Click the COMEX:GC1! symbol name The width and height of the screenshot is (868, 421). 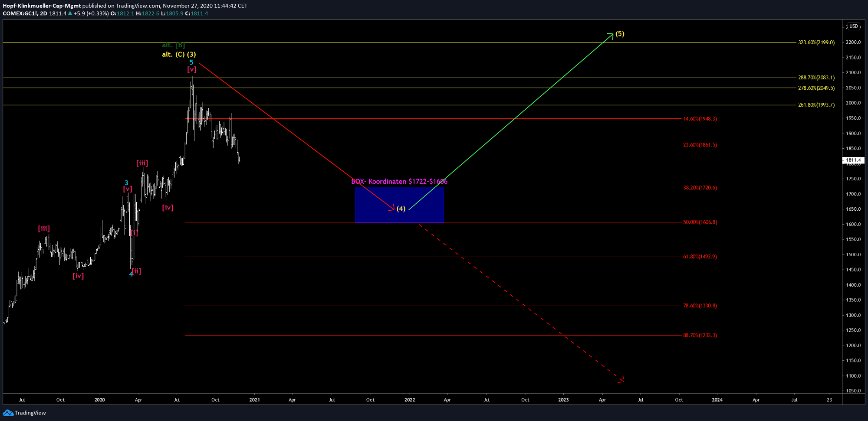(20, 13)
